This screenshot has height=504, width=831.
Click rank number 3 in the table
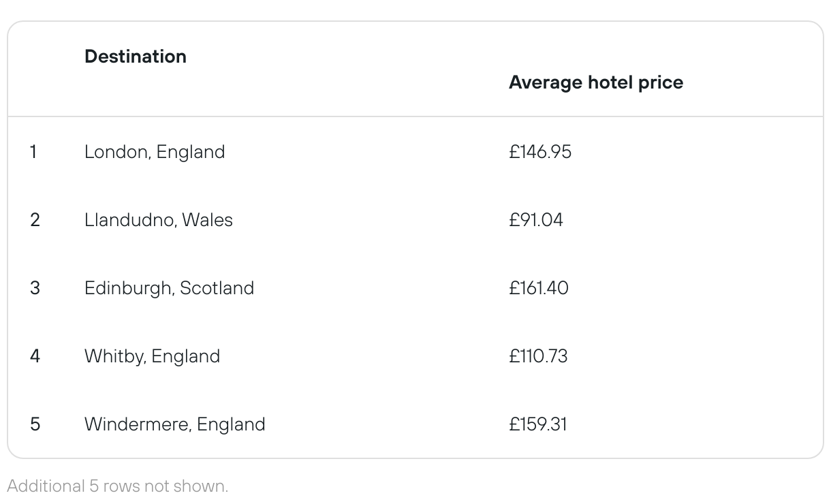point(35,288)
